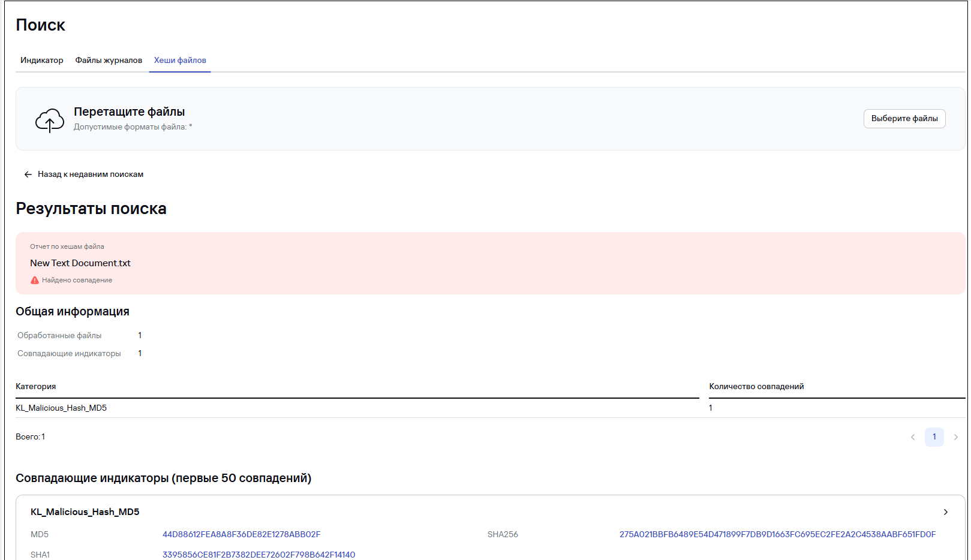
Task: Click the Отчет по хешам файла caption
Action: pos(67,246)
